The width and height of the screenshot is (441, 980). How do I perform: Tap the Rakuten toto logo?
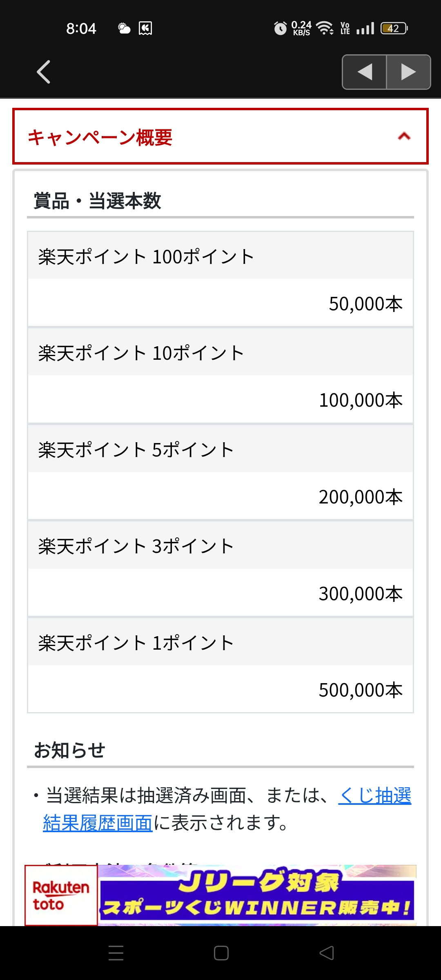coord(61,895)
